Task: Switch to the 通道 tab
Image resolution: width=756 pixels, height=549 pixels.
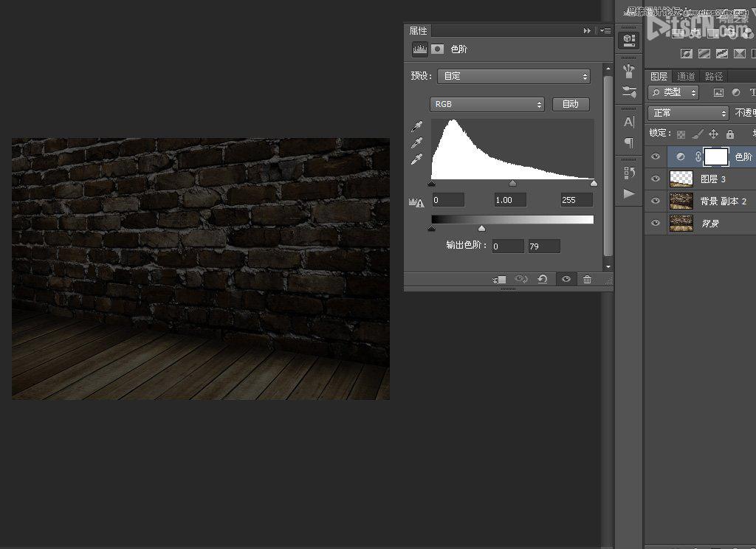Action: pyautogui.click(x=686, y=77)
